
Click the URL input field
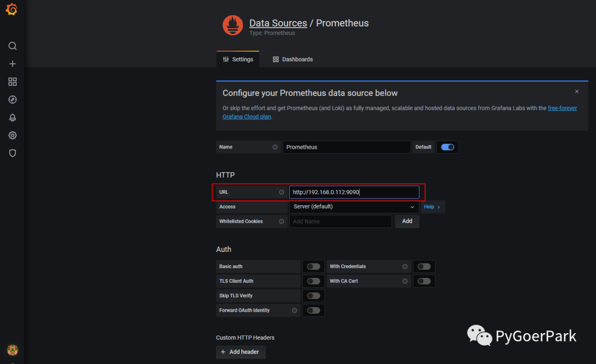(354, 192)
